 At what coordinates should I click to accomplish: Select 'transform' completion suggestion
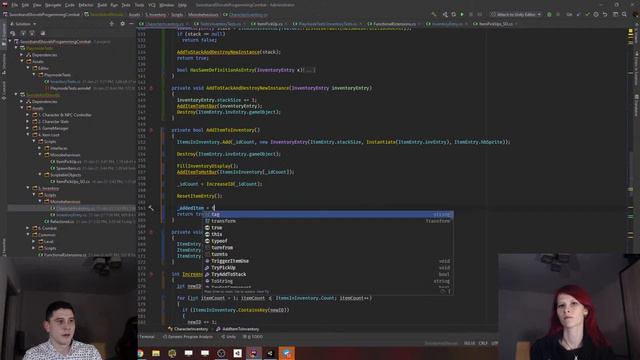329,221
